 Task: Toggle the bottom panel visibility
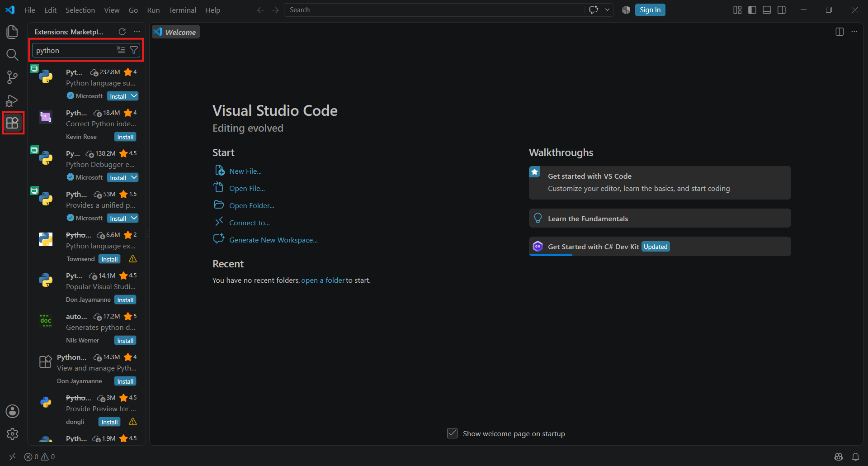click(767, 10)
